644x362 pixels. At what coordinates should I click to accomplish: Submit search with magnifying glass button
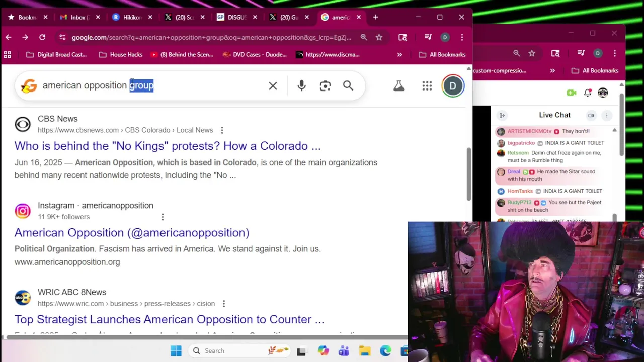[348, 86]
